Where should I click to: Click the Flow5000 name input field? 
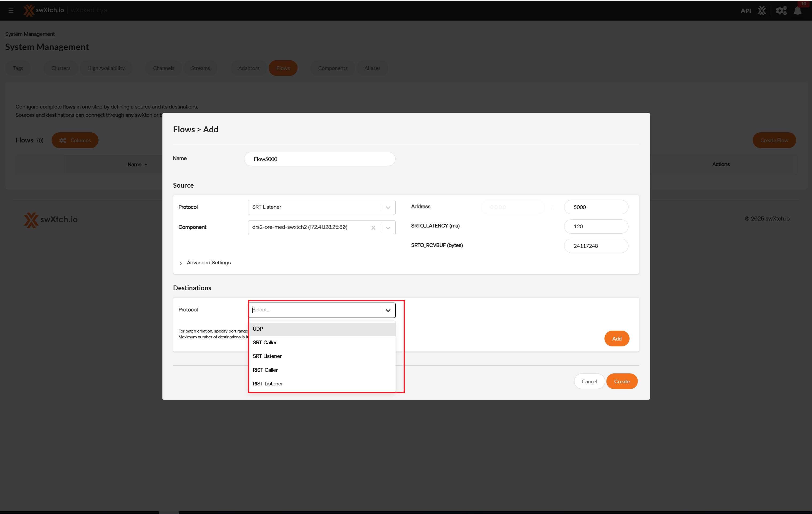pyautogui.click(x=319, y=159)
